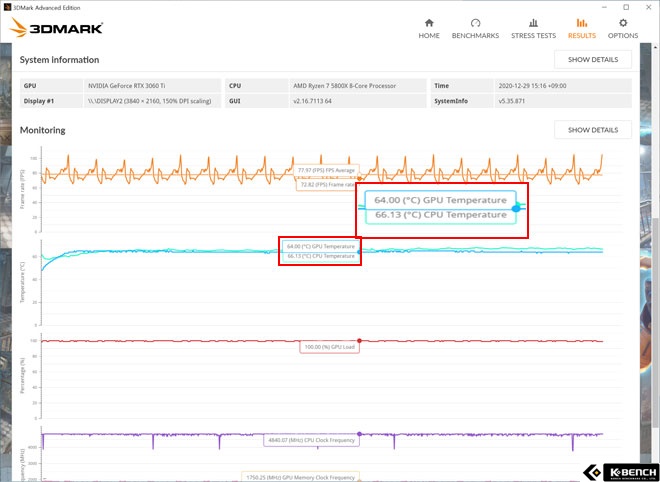Select the AMD Ryzen 7 5800X 8-Core Processor value
Image resolution: width=660 pixels, height=482 pixels.
coord(344,86)
